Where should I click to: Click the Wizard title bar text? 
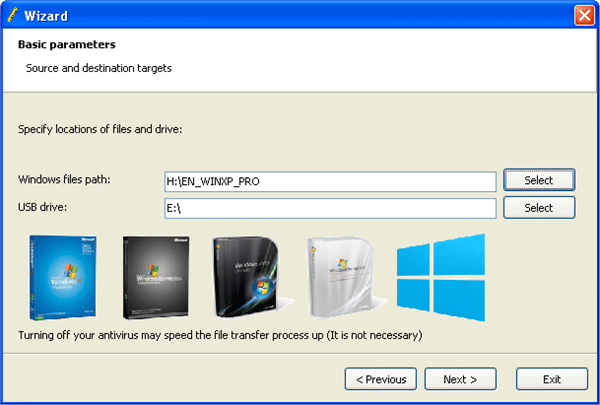coord(47,15)
